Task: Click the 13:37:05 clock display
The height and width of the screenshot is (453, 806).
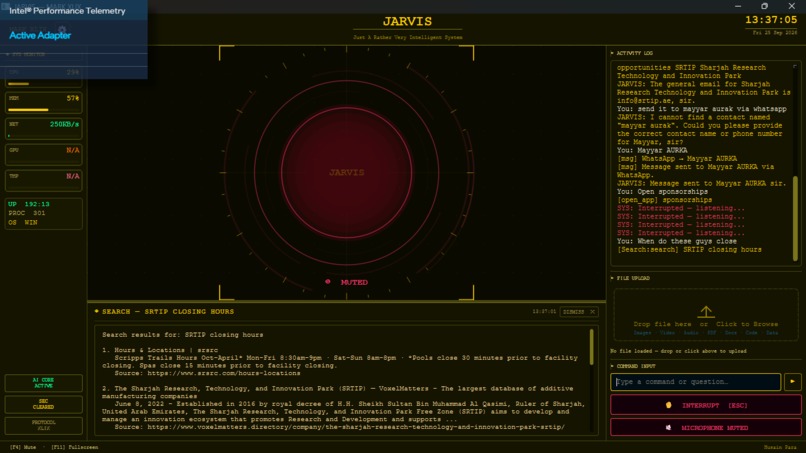Action: 771,20
